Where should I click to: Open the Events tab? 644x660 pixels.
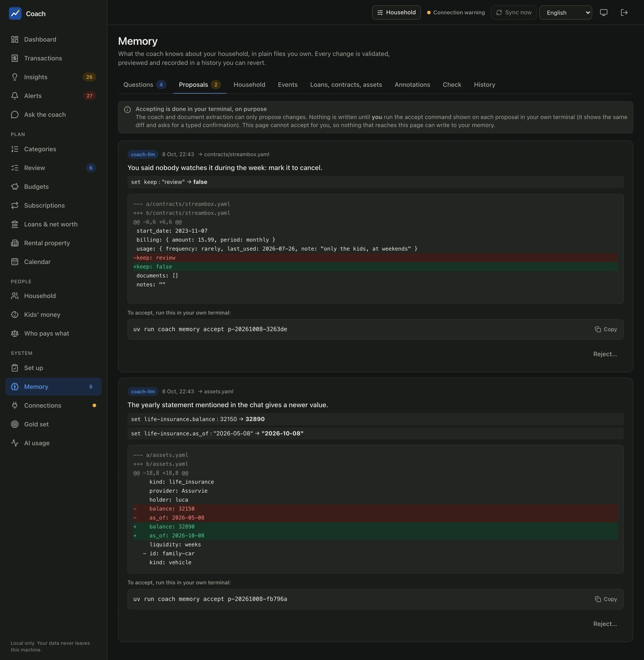coord(288,85)
